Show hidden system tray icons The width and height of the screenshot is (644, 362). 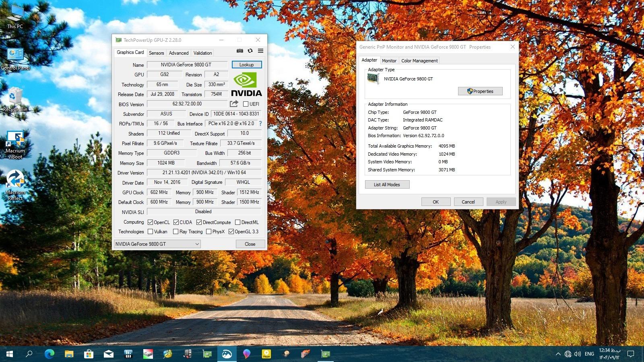558,354
